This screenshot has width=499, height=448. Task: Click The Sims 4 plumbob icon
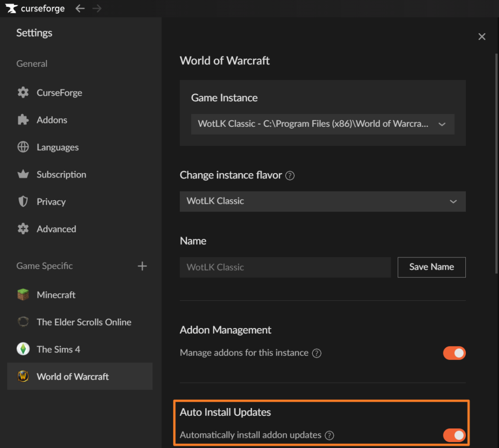click(x=23, y=349)
